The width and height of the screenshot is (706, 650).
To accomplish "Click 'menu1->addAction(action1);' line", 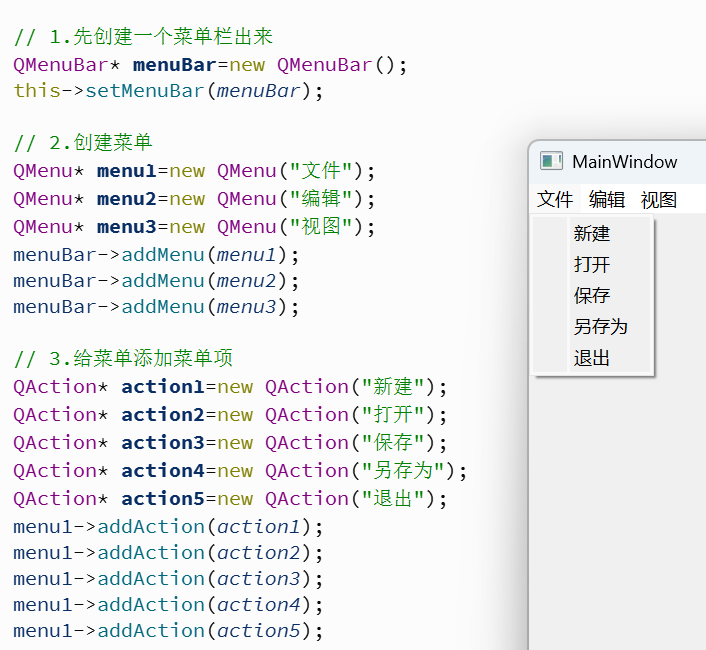I will click(168, 527).
